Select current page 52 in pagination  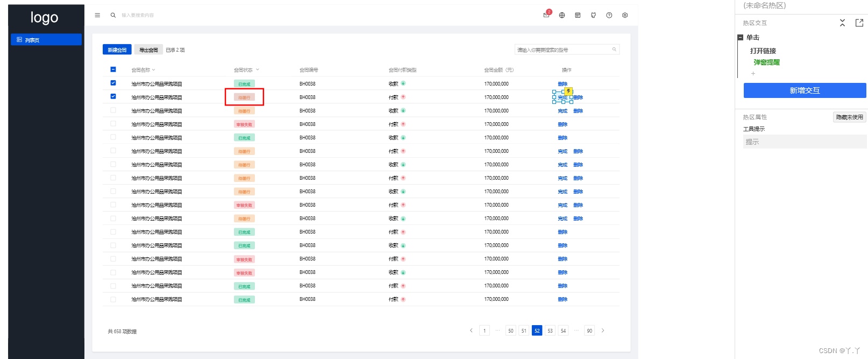537,330
